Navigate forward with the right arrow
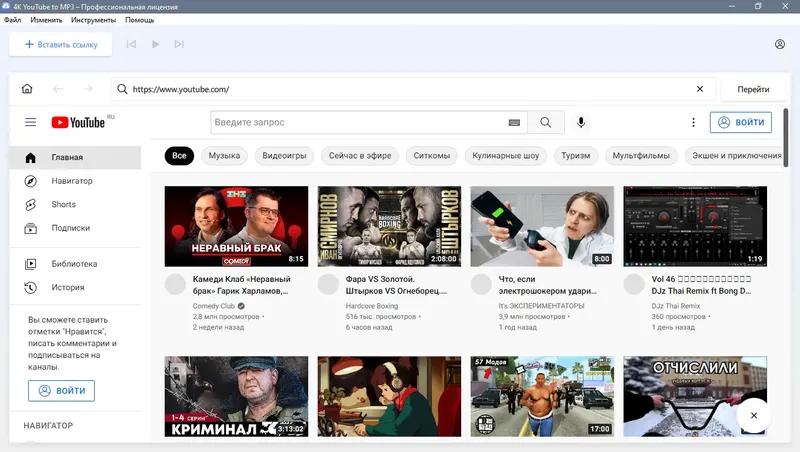The image size is (800, 452). point(88,89)
